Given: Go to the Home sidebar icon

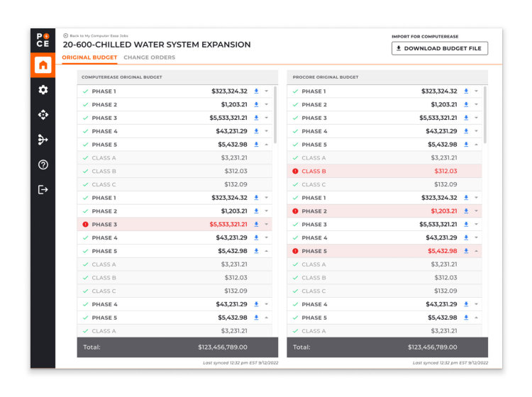Looking at the screenshot, I should click(x=43, y=65).
